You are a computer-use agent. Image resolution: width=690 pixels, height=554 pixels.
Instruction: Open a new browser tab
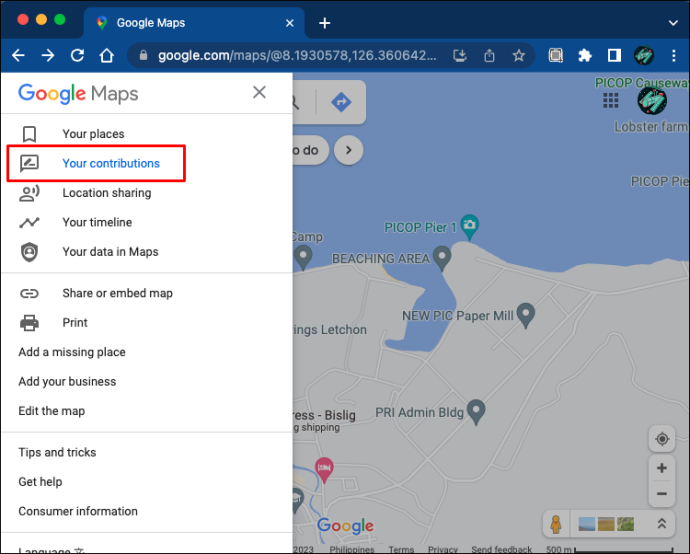[325, 23]
